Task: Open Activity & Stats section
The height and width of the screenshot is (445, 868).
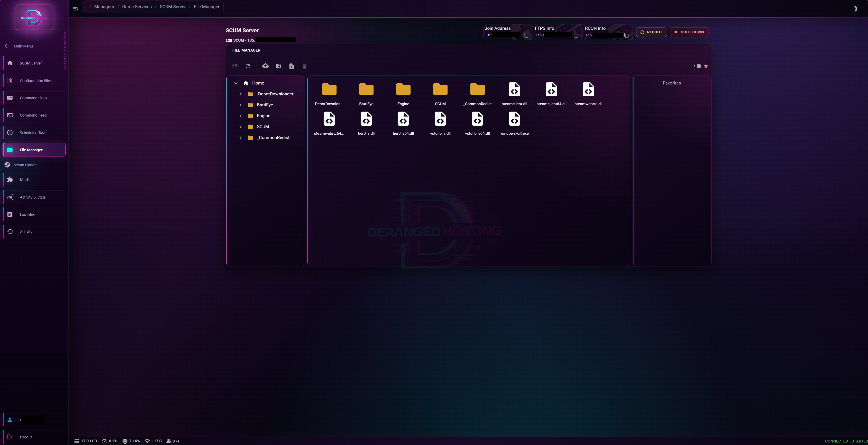Action: coord(34,197)
